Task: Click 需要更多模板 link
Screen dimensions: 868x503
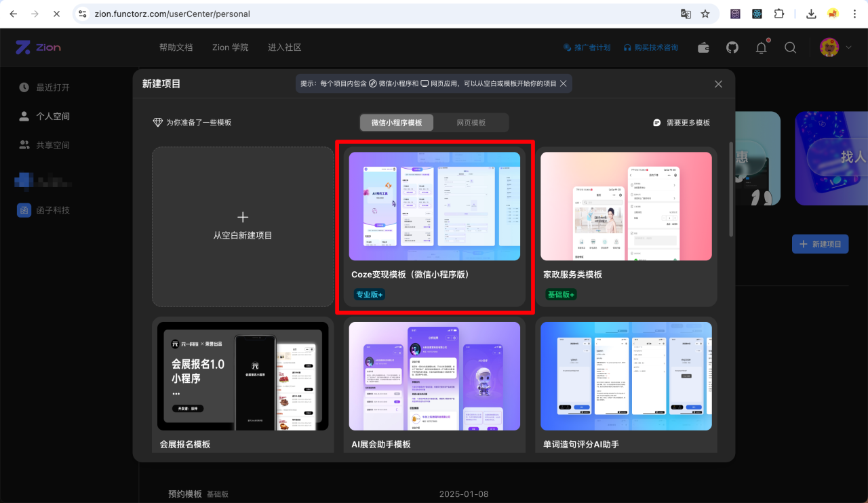Action: 688,123
